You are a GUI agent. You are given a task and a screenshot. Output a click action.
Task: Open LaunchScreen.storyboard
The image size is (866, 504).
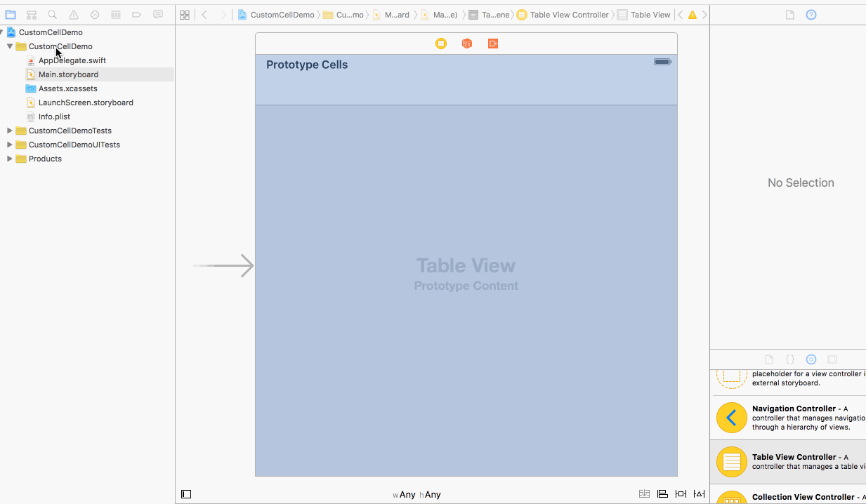tap(87, 102)
